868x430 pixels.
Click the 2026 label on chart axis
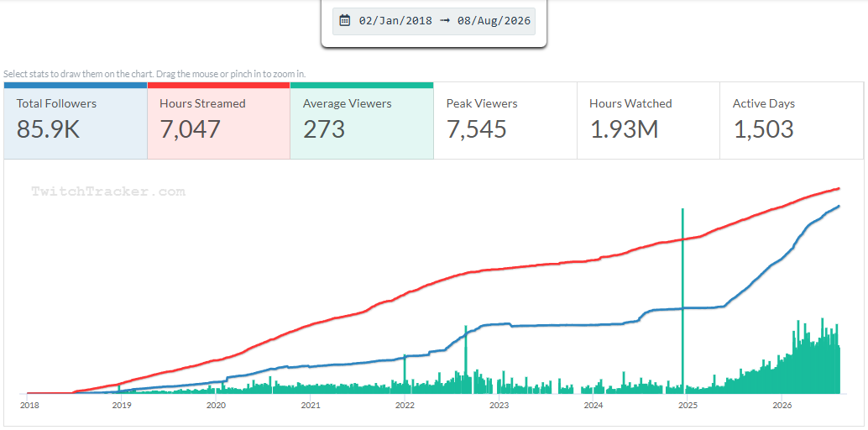tap(781, 405)
